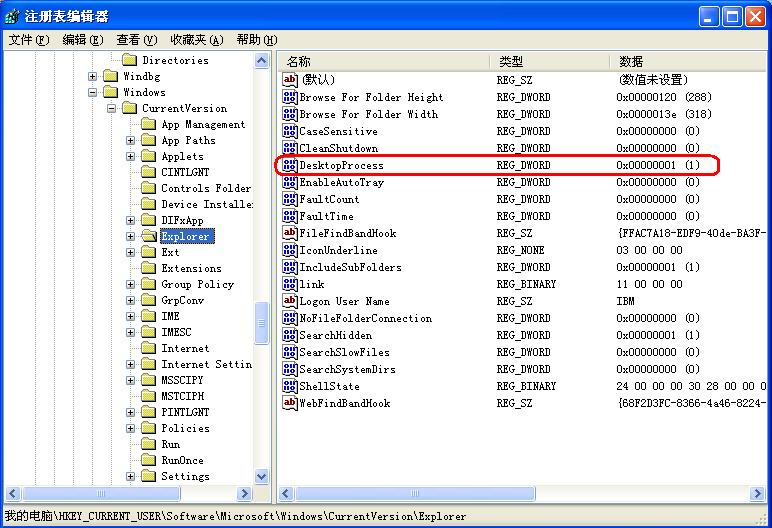Expand the Explorer key
772x528 pixels.
pos(130,236)
